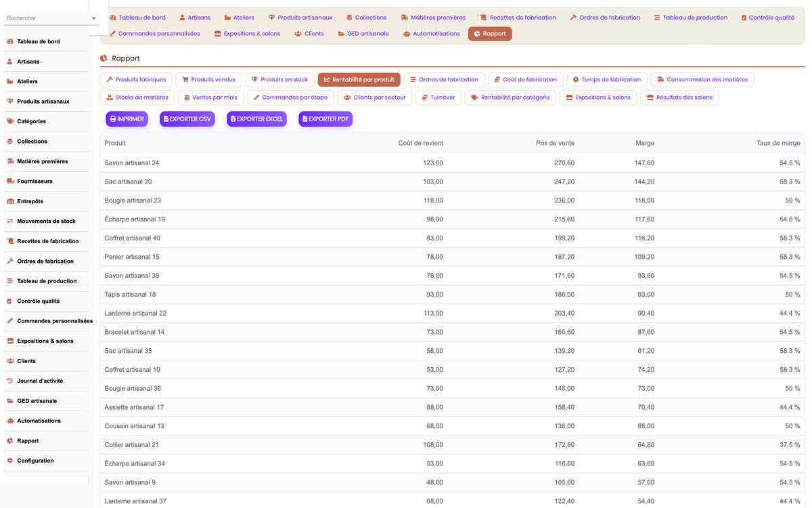Show the Produits fabriqués report
The width and height of the screenshot is (812, 508).
137,80
